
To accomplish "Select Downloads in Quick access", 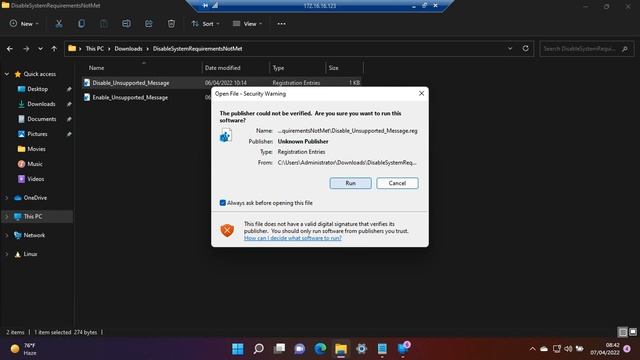I will coord(41,104).
